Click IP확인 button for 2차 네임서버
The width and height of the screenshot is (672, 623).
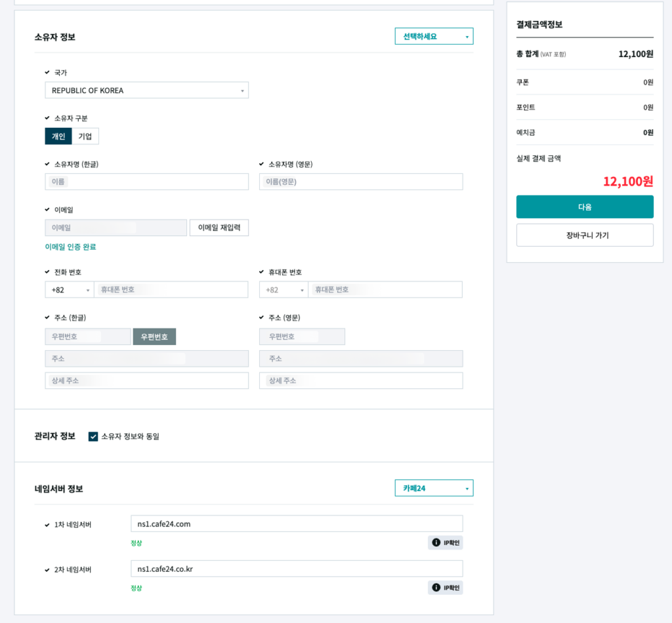(x=446, y=588)
